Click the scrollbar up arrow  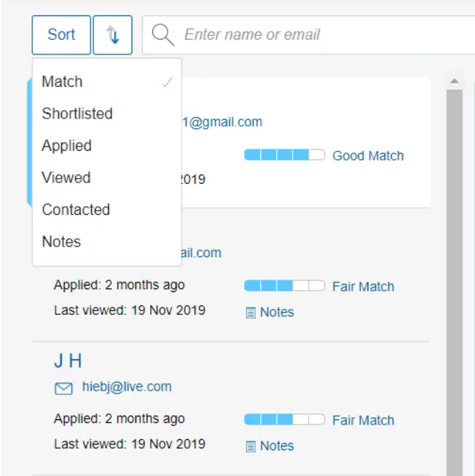(454, 81)
